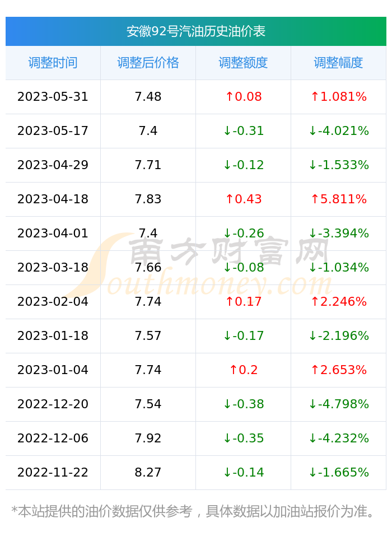Select the 2023-05-31 date cell
Screen dimensions: 392x560
[53, 97]
